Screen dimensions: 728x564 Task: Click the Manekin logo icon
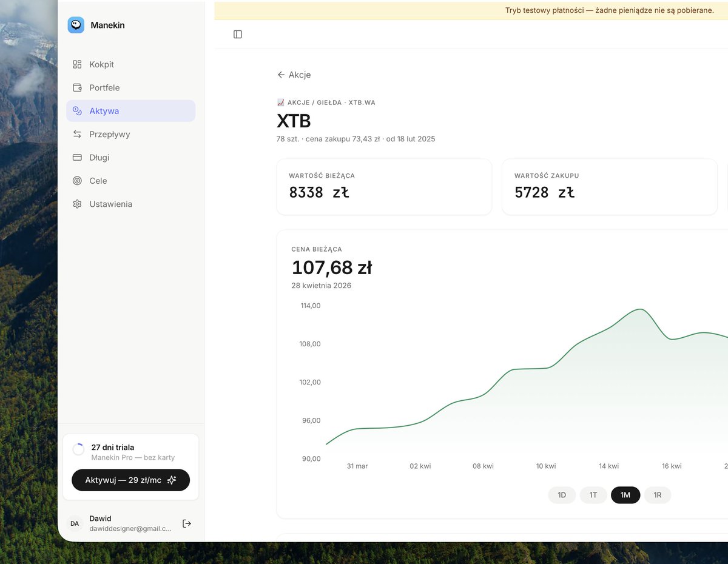[x=76, y=25]
